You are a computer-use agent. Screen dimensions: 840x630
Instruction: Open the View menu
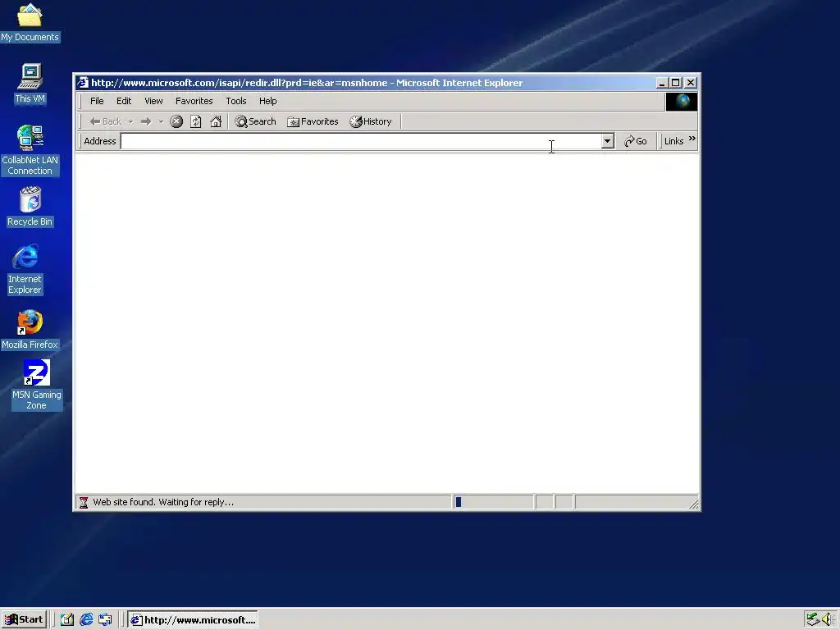pyautogui.click(x=153, y=101)
